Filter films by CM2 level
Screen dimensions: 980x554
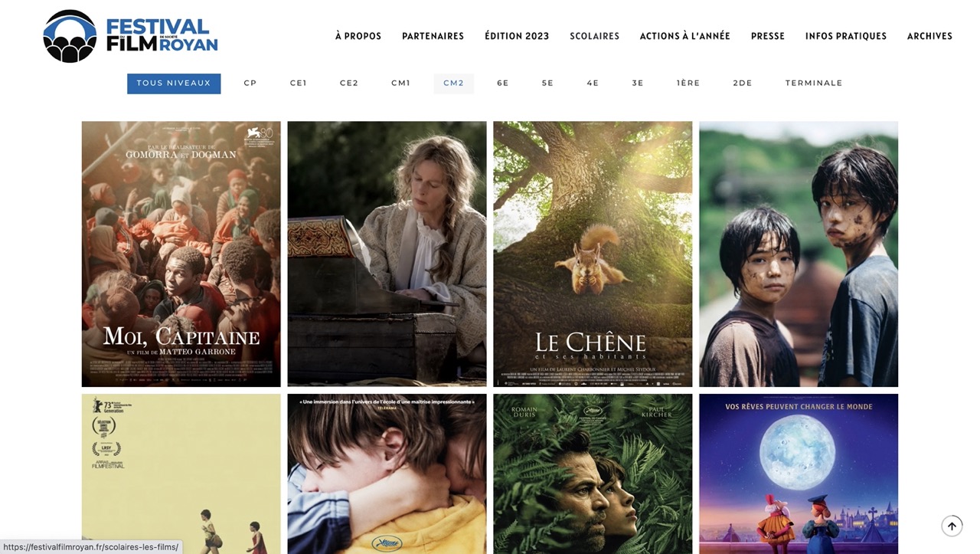(x=454, y=84)
